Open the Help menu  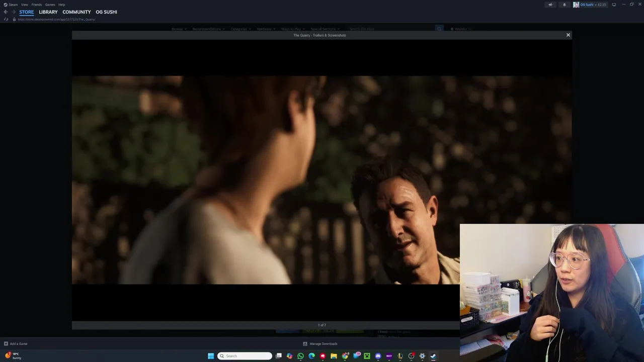(x=61, y=5)
